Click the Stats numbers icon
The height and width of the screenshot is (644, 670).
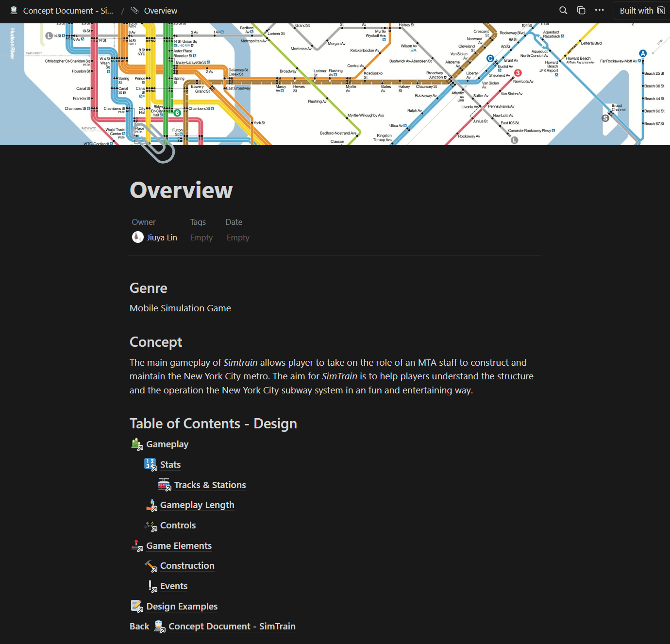click(x=151, y=465)
